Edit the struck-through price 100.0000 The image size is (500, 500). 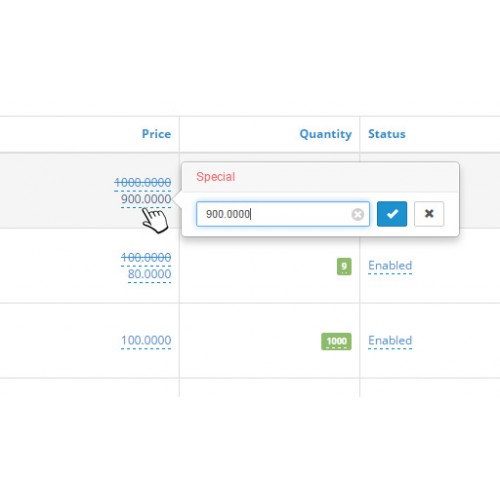[146, 257]
